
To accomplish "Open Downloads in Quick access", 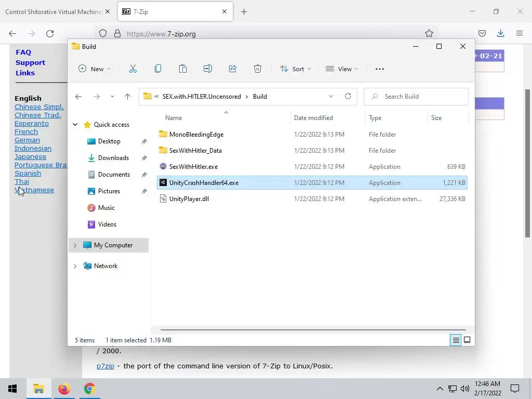I will pos(113,158).
